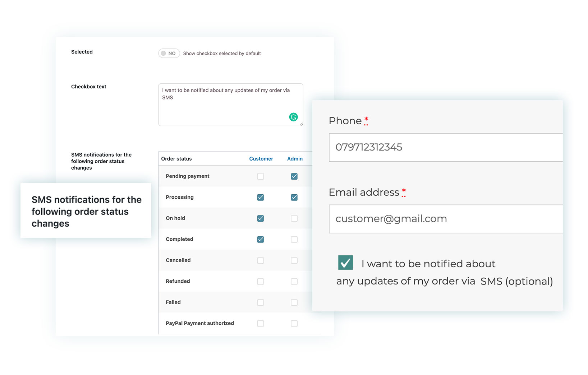The image size is (588, 375).
Task: Focus the Email address input field
Action: (446, 219)
